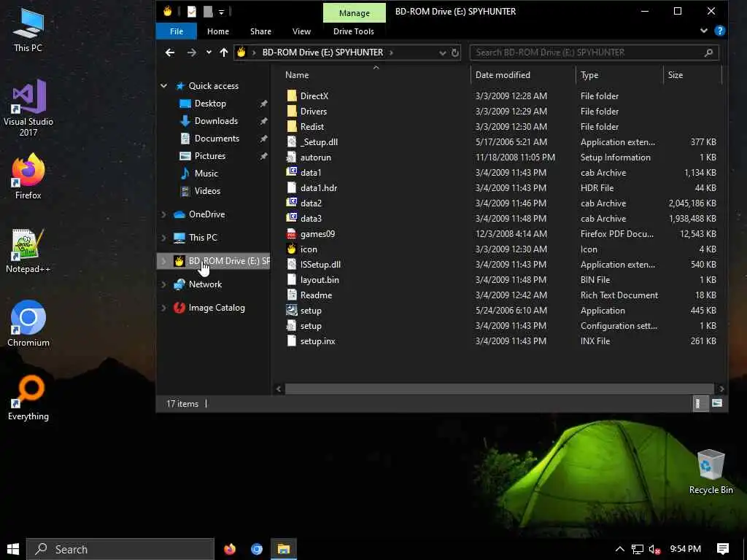Select the data2 cab archive

point(311,203)
